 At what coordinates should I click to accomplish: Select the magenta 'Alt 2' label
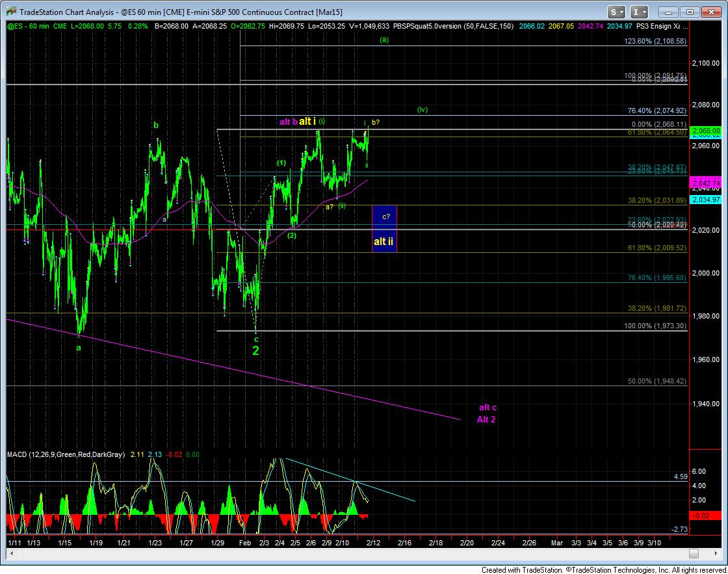pos(486,419)
